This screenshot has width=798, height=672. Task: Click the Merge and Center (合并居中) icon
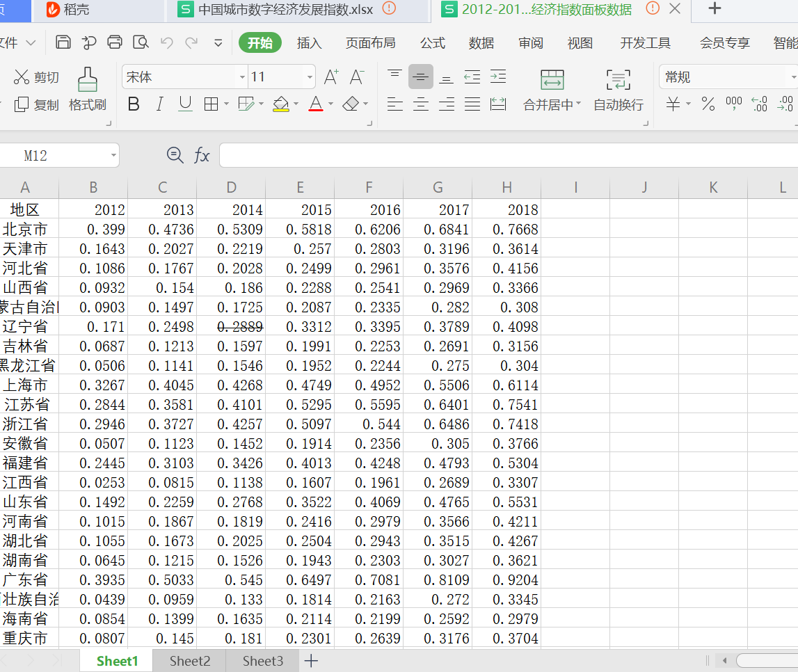(552, 79)
